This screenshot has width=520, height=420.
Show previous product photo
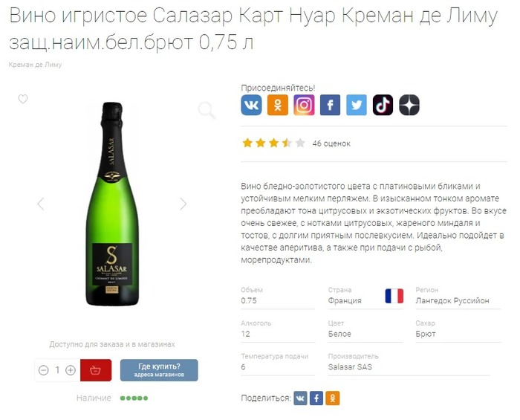[x=41, y=204]
